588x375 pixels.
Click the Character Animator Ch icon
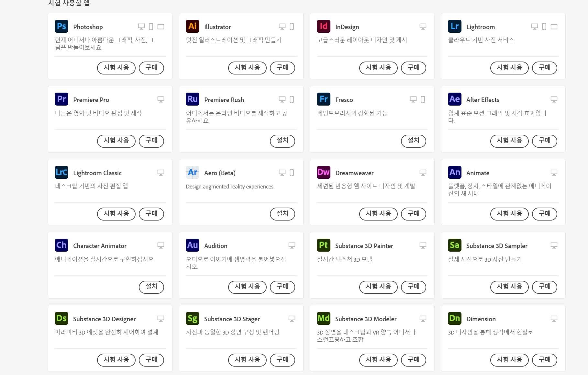(61, 245)
